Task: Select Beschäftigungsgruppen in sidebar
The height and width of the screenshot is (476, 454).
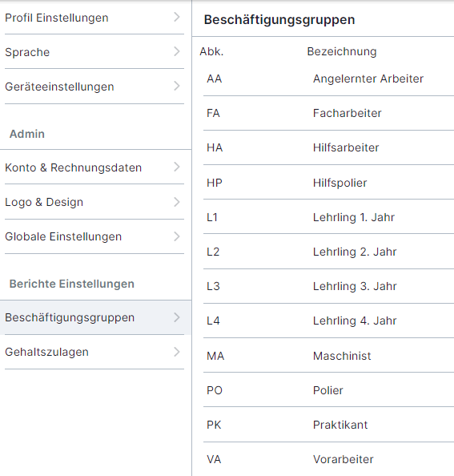Action: click(95, 317)
